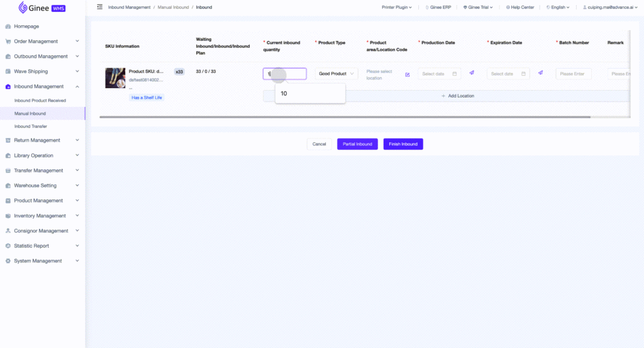644x348 pixels.
Task: Click the Return Management icon
Action: click(x=8, y=140)
